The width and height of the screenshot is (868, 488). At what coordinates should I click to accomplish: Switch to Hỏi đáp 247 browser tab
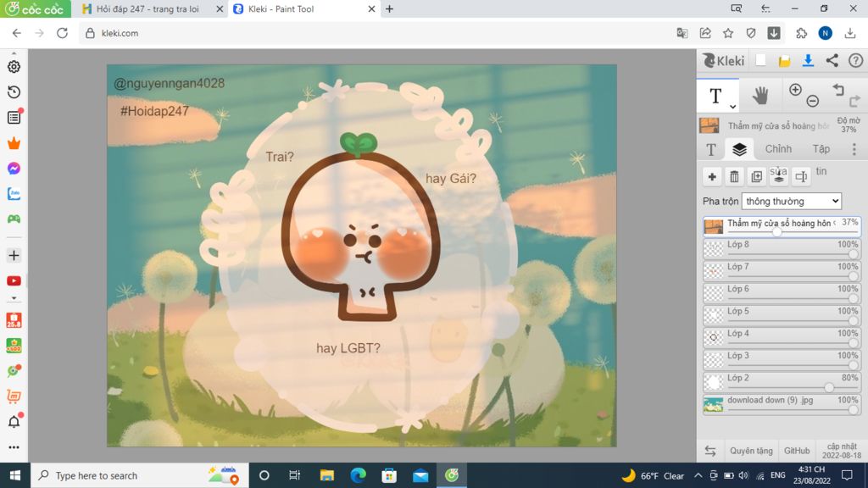(147, 8)
